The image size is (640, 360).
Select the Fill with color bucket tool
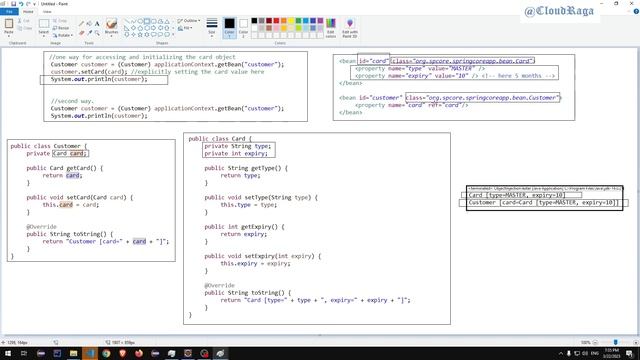[x=89, y=24]
